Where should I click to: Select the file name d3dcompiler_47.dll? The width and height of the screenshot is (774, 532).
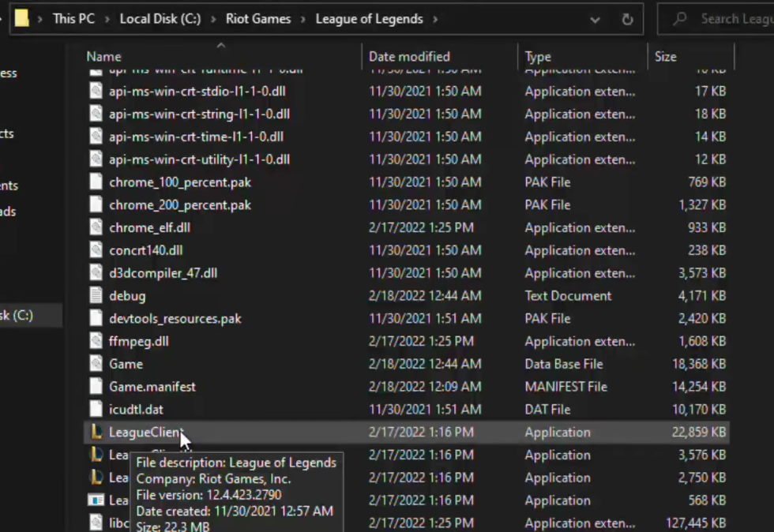163,273
